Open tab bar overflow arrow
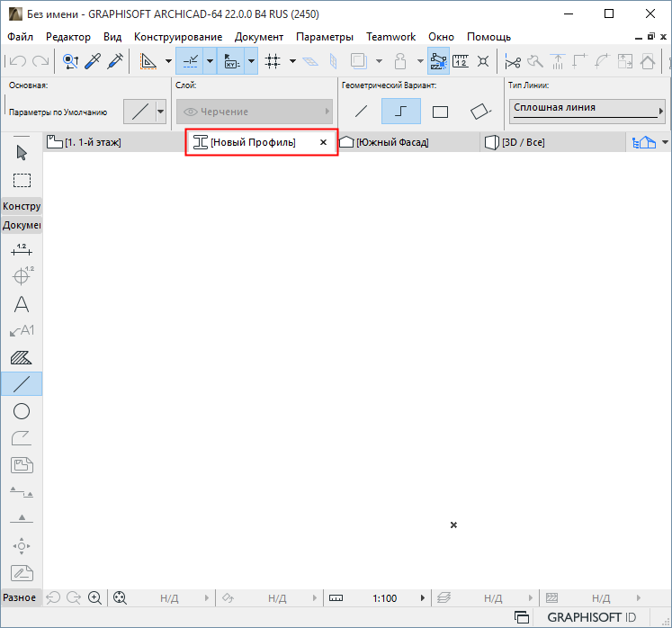This screenshot has height=628, width=672. (x=665, y=142)
